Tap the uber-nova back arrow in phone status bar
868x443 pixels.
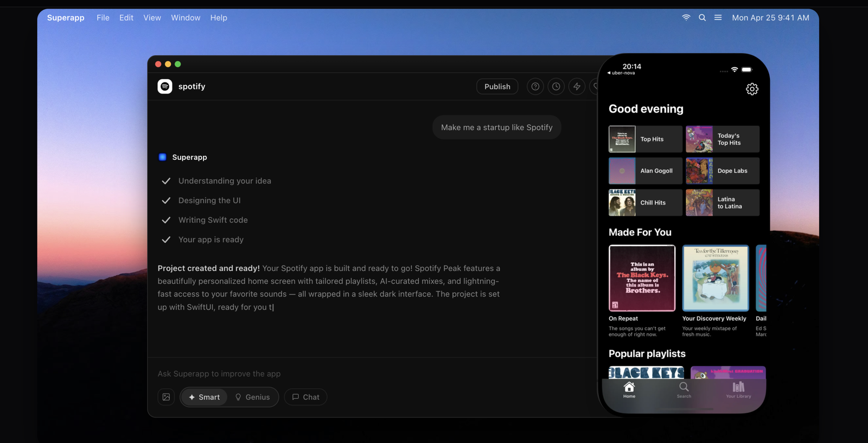[621, 73]
